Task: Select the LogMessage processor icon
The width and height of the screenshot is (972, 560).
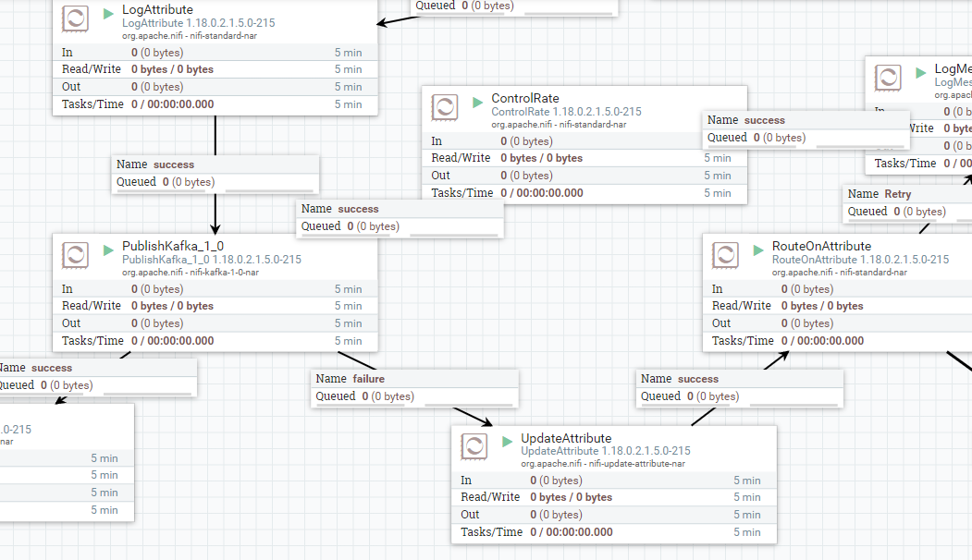Action: [x=888, y=78]
